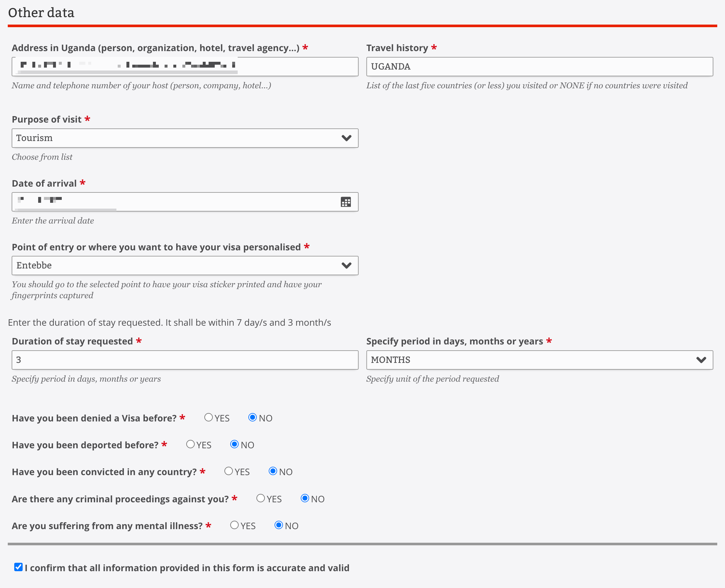Click the Purpose of visit chevron arrow
The image size is (725, 588).
[x=346, y=138]
